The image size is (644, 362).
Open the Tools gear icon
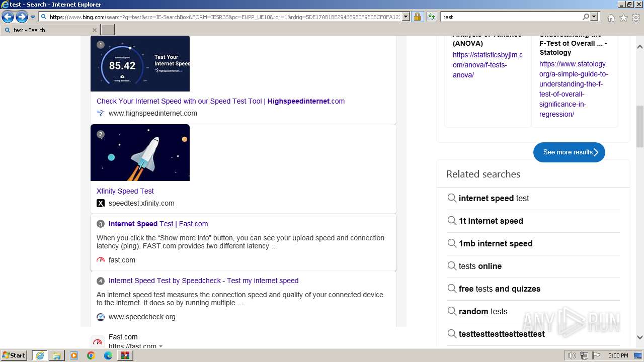[x=636, y=18]
